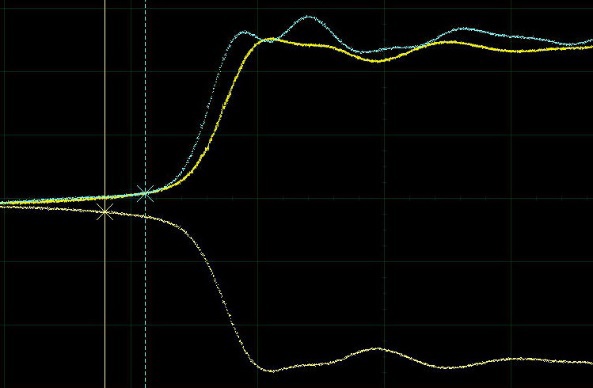Click the first overshoot peak of cyan trace
The width and height of the screenshot is (593, 388).
click(x=243, y=33)
